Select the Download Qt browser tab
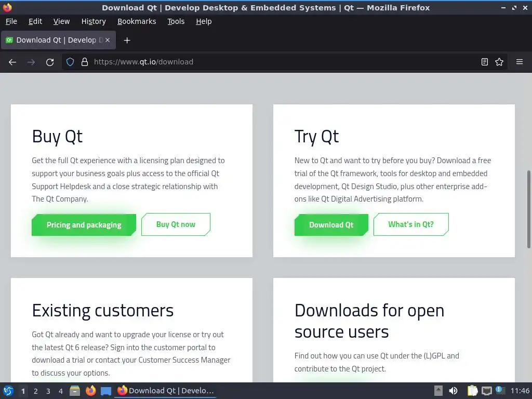 [x=58, y=40]
